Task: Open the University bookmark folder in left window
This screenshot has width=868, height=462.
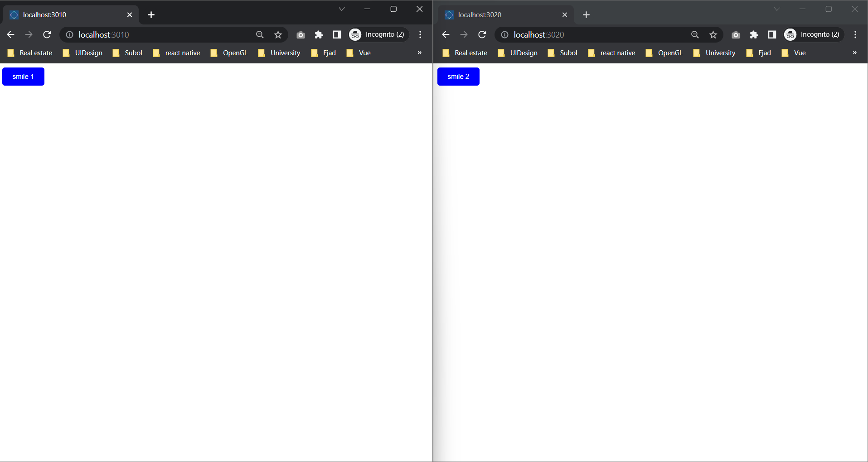Action: point(279,53)
